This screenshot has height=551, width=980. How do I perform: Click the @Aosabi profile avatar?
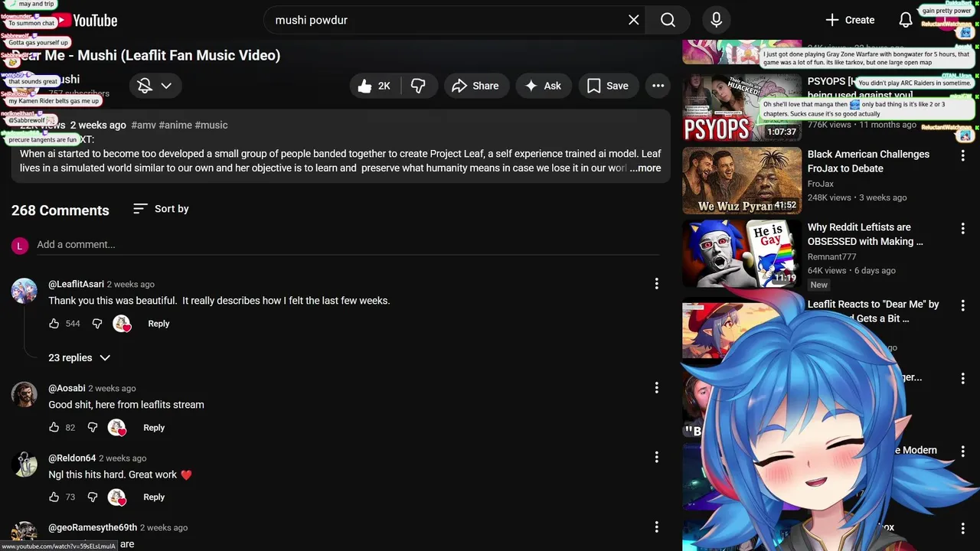(x=24, y=395)
